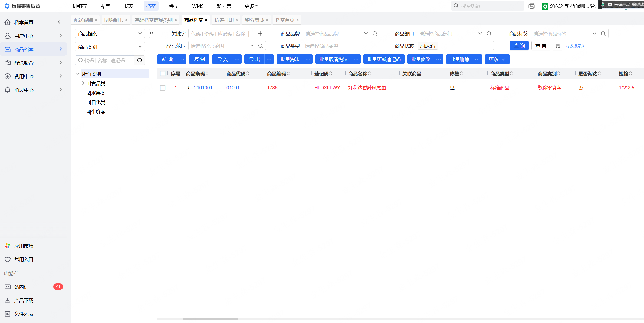
Task: Click search icon next to 商品品牌 field
Action: [x=375, y=34]
